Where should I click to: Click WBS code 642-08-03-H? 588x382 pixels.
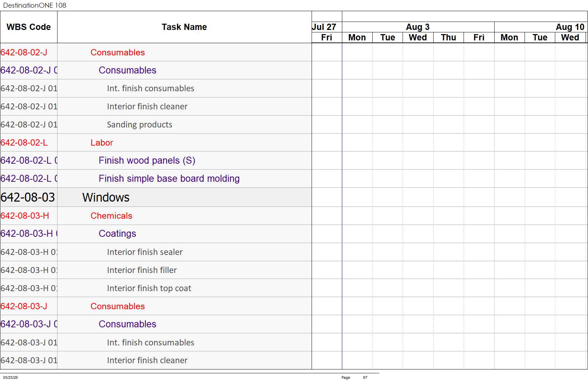25,216
